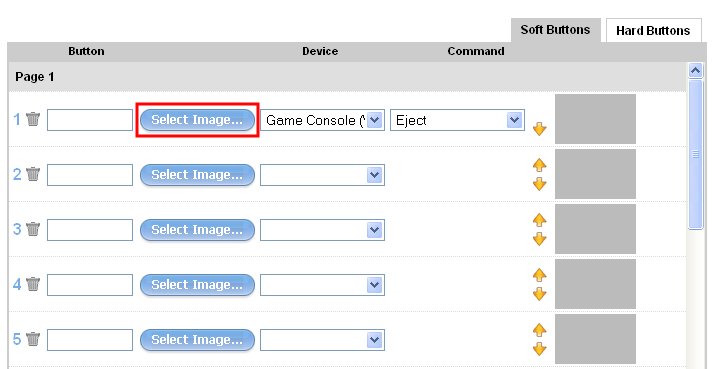This screenshot has width=713, height=369.
Task: Expand the device dropdown in row 2
Action: click(x=322, y=175)
